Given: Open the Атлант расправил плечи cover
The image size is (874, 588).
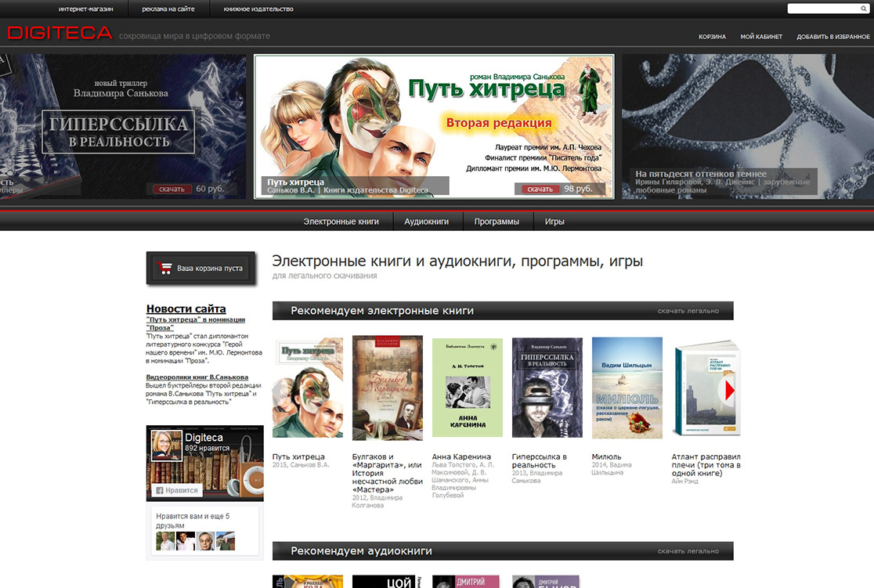Looking at the screenshot, I should 706,388.
